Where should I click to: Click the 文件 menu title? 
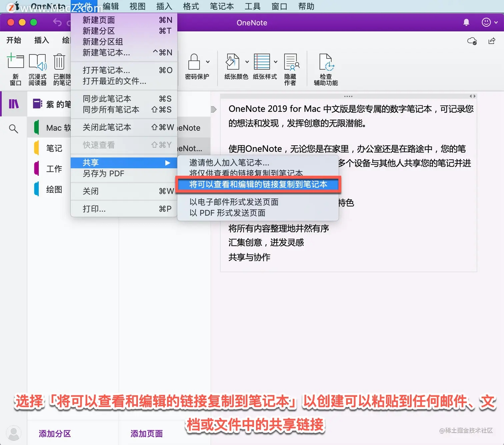click(83, 6)
